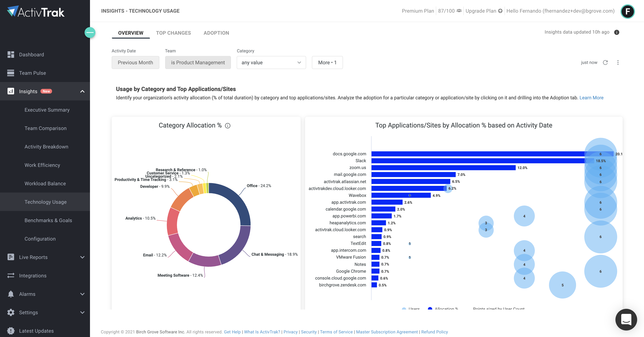Click the users icon next to 87/100
The image size is (644, 337).
click(459, 11)
